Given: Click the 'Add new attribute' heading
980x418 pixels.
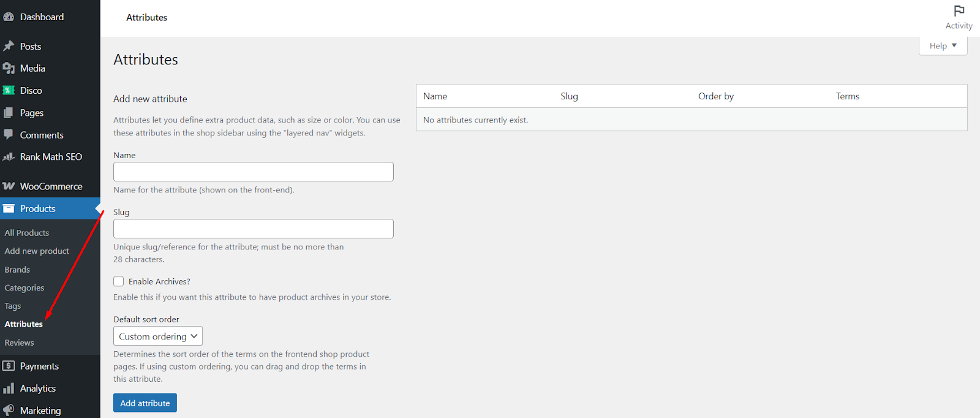Looking at the screenshot, I should pyautogui.click(x=150, y=99).
